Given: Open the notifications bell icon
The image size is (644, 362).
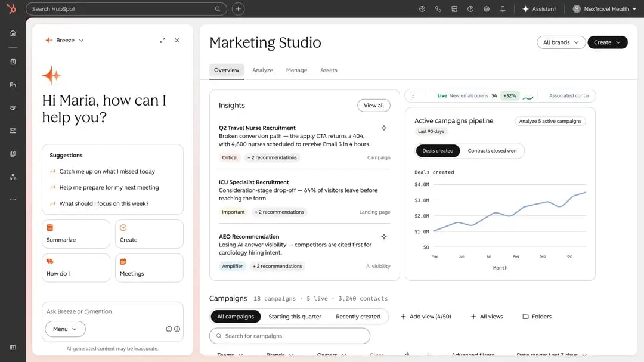Looking at the screenshot, I should click(x=502, y=8).
